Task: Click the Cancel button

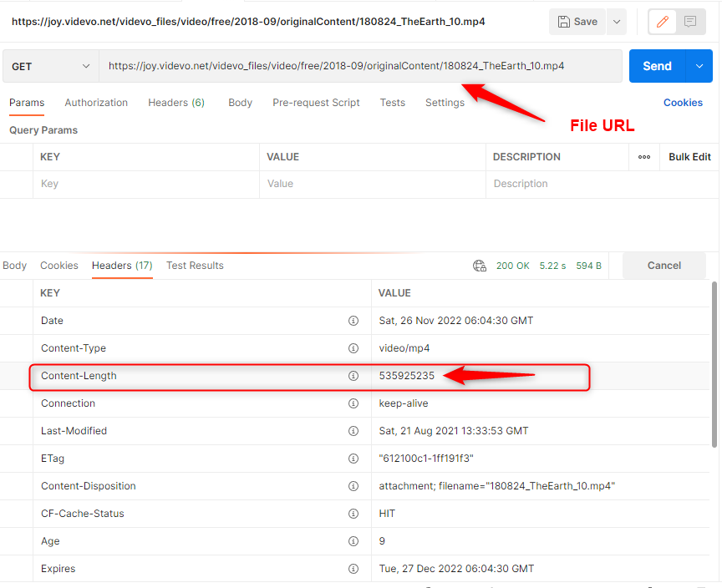Action: pyautogui.click(x=664, y=266)
